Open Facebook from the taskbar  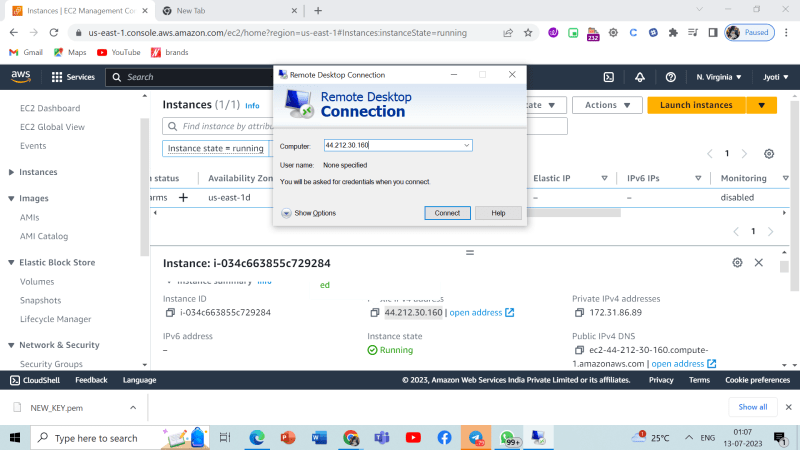(444, 438)
